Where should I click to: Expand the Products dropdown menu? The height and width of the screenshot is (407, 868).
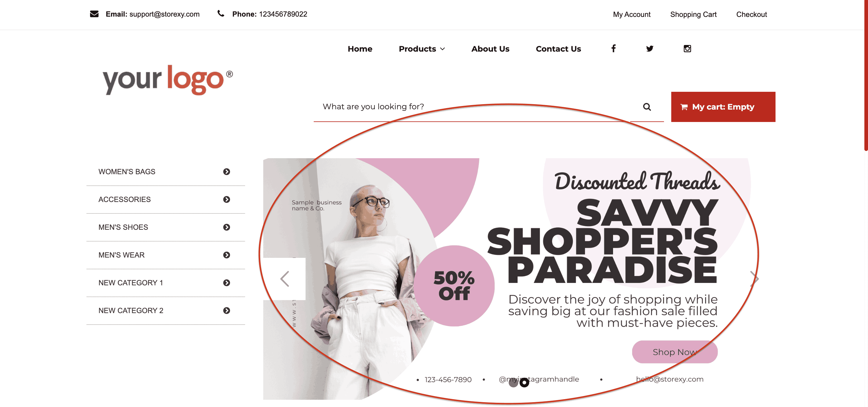(x=422, y=49)
